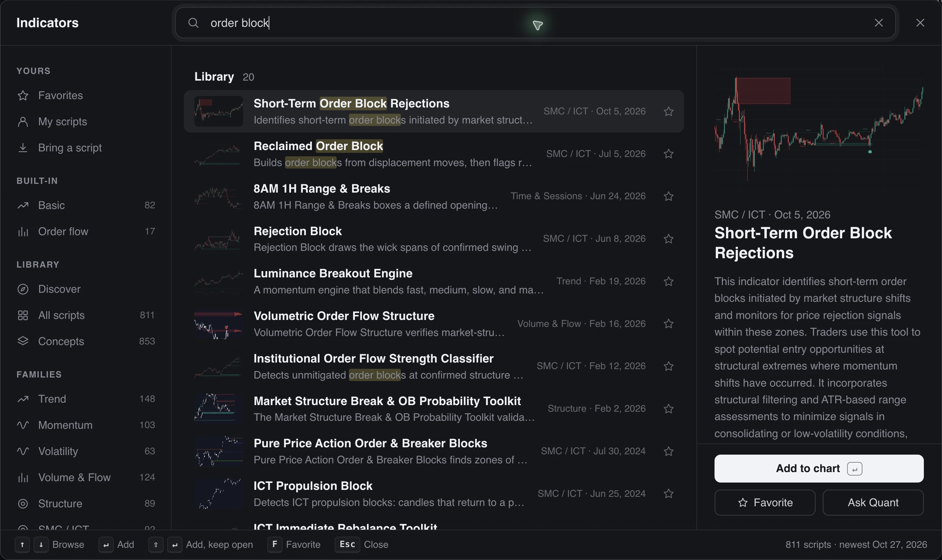Click Market Structure Break toolkit thumbnail
The width and height of the screenshot is (942, 560).
[x=218, y=409]
